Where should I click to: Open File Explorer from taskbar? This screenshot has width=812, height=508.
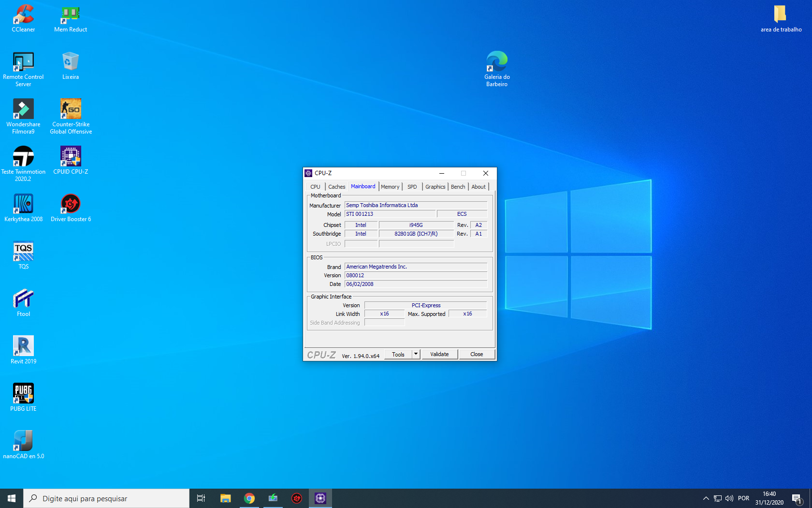226,498
